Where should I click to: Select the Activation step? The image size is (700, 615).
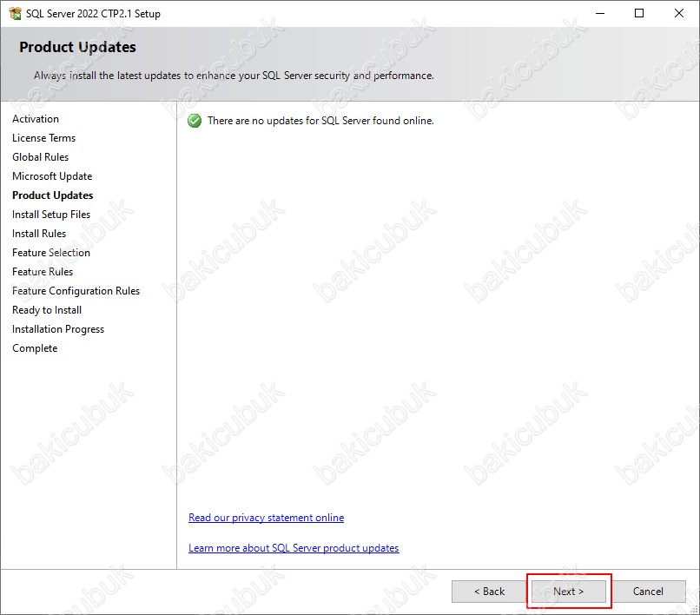[36, 119]
